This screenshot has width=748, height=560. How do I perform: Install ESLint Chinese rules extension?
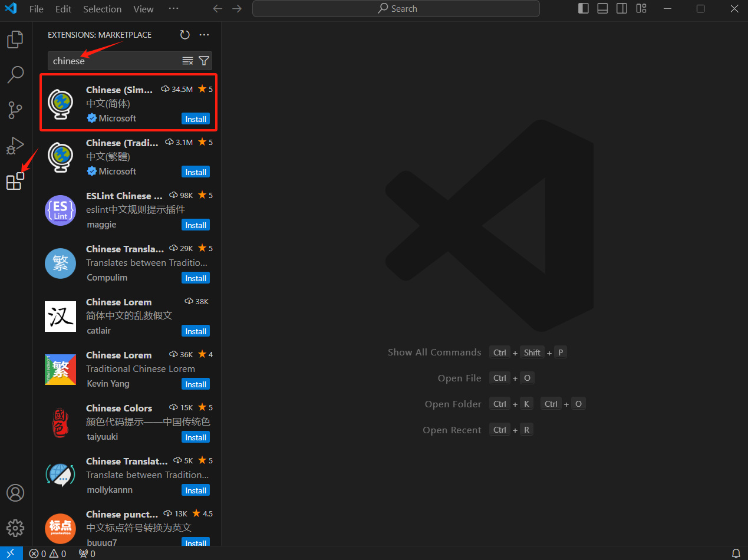coord(196,225)
